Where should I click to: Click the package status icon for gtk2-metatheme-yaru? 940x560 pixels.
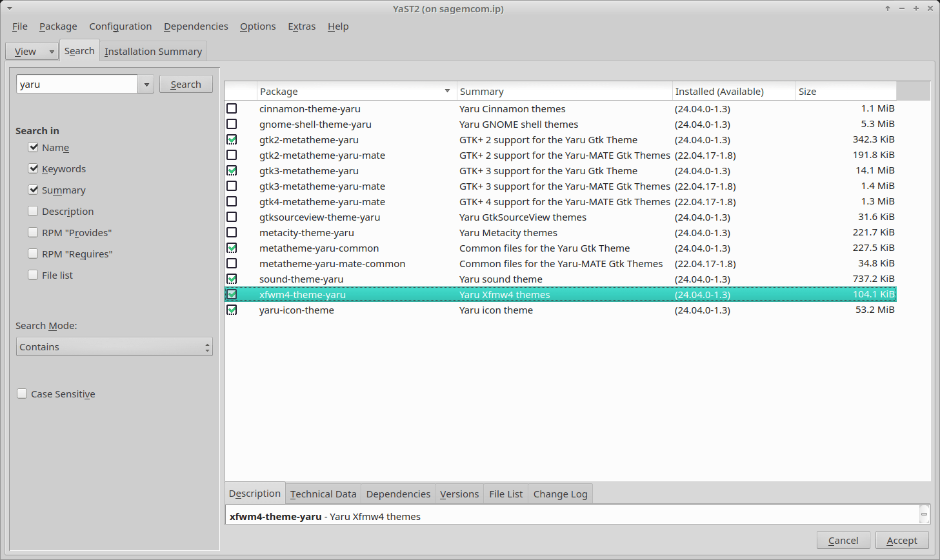click(232, 140)
